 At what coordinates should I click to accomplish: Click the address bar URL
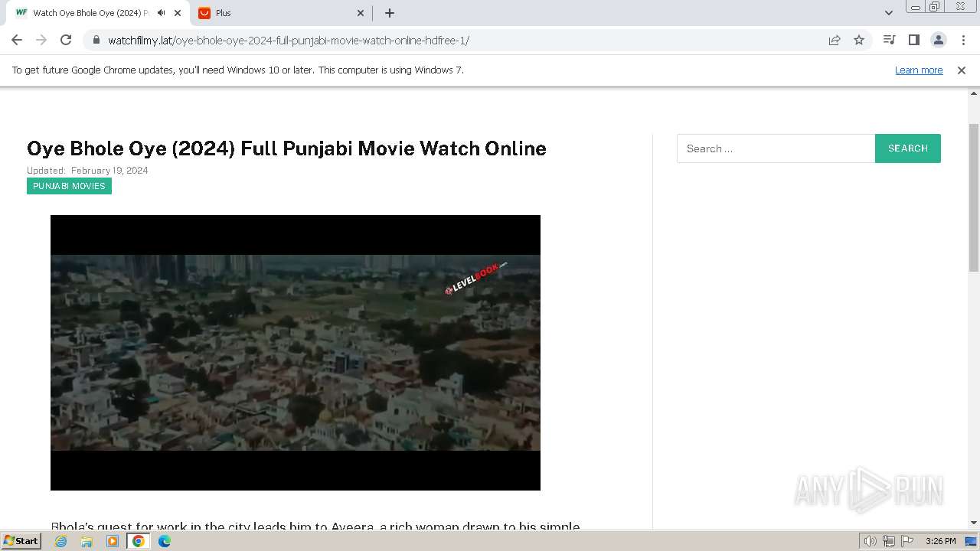(x=289, y=41)
